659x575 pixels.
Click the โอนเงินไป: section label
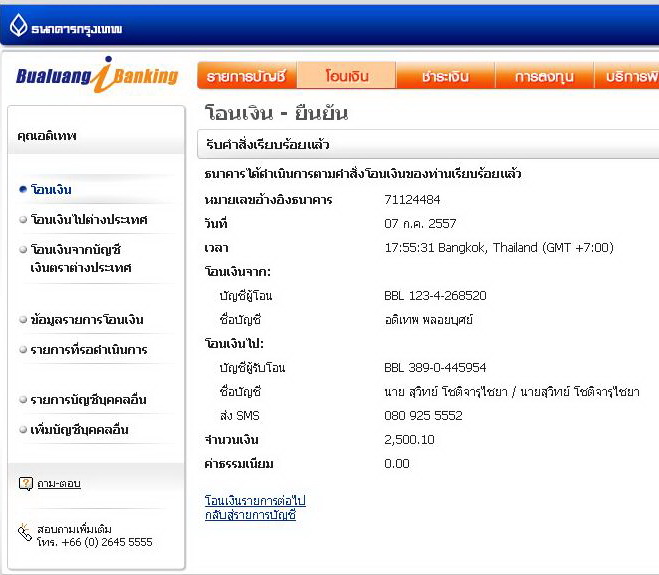coord(234,343)
